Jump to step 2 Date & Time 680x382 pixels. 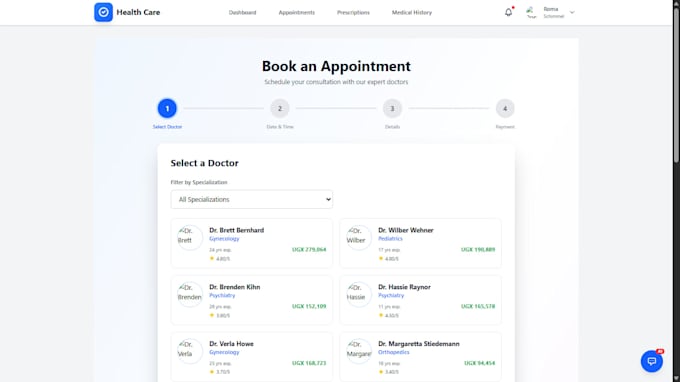(x=280, y=108)
